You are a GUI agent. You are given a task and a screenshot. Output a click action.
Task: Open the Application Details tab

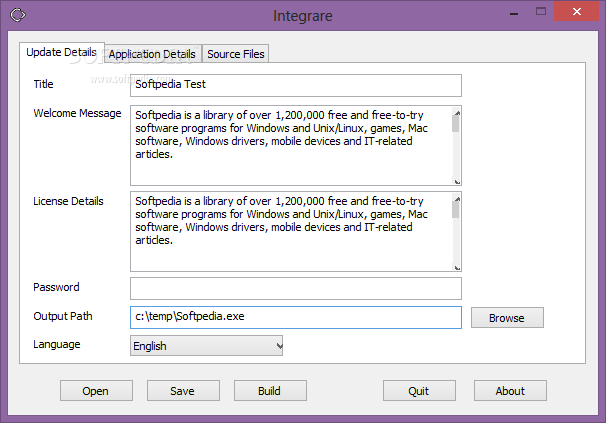(x=152, y=54)
